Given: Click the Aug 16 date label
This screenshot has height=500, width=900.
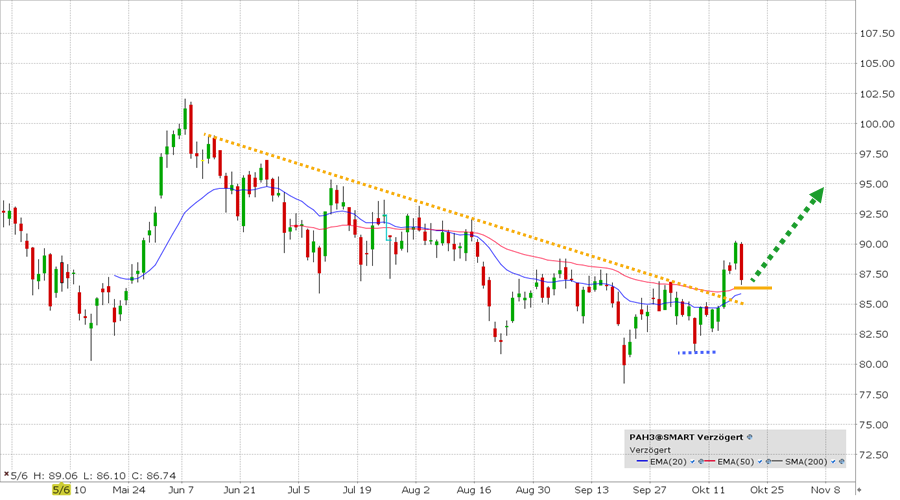Looking at the screenshot, I should (x=474, y=490).
